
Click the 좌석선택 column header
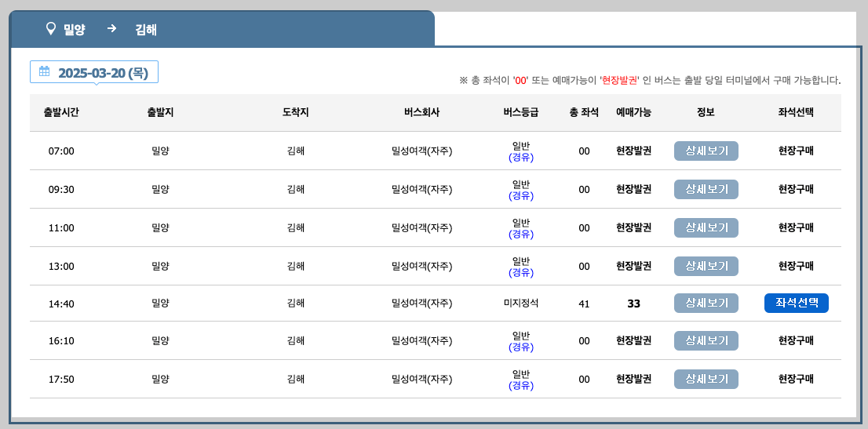click(796, 112)
